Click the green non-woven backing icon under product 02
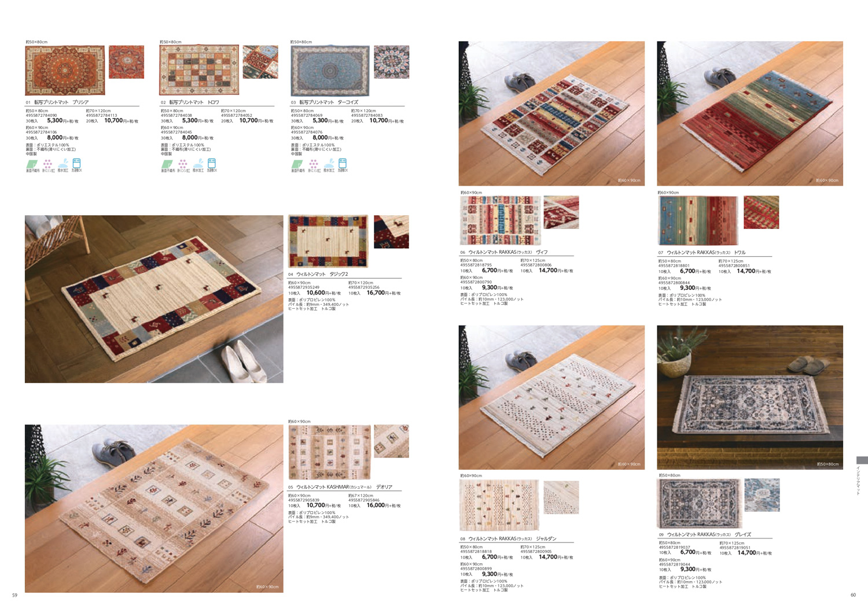 (168, 164)
